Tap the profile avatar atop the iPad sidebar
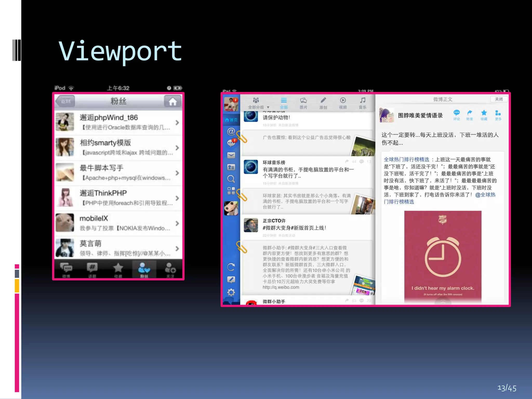The image size is (532, 399). pyautogui.click(x=231, y=104)
